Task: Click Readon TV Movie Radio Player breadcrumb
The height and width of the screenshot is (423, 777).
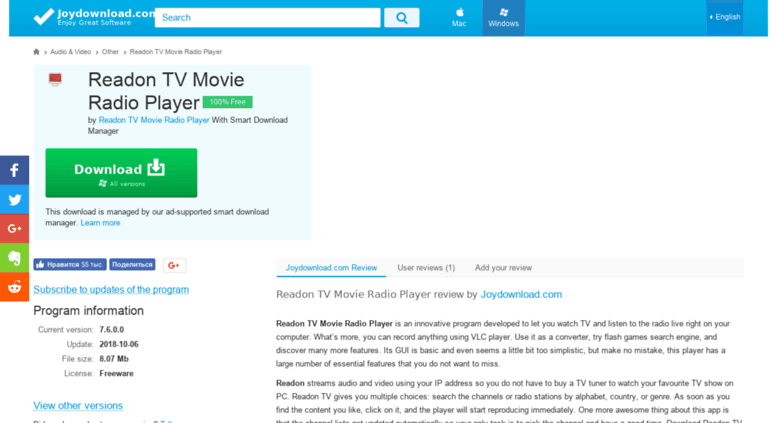Action: coord(175,52)
